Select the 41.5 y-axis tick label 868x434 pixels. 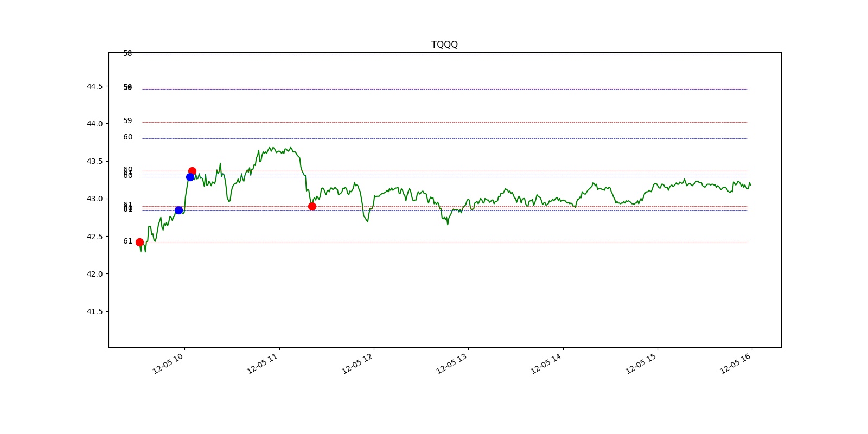(x=94, y=311)
